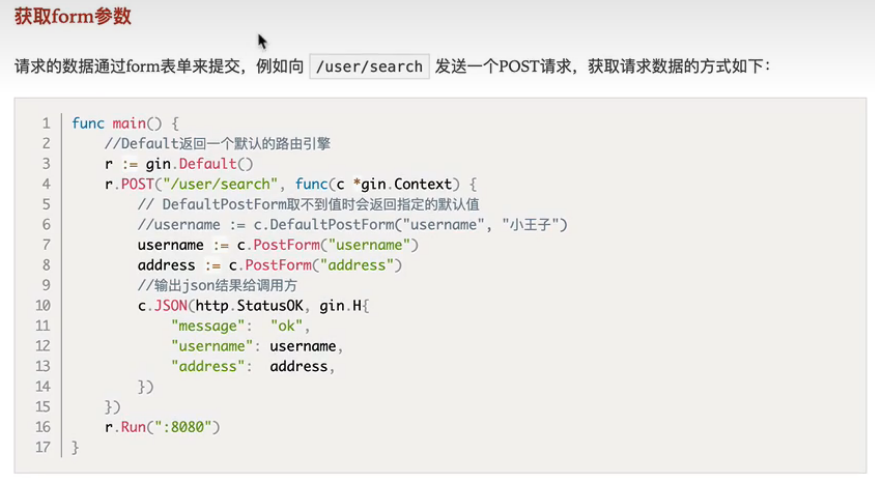Image resolution: width=875 pixels, height=479 pixels.
Task: Click the 输出json结果 comment line
Action: pos(218,285)
